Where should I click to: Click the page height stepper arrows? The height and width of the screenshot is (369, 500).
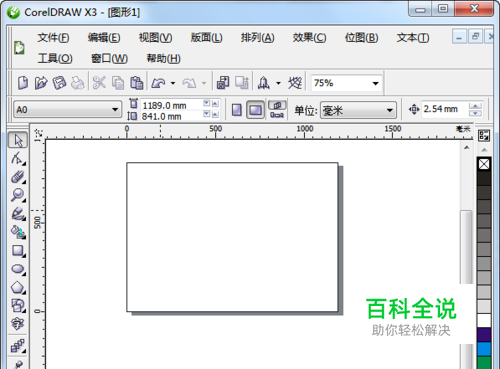pos(211,114)
